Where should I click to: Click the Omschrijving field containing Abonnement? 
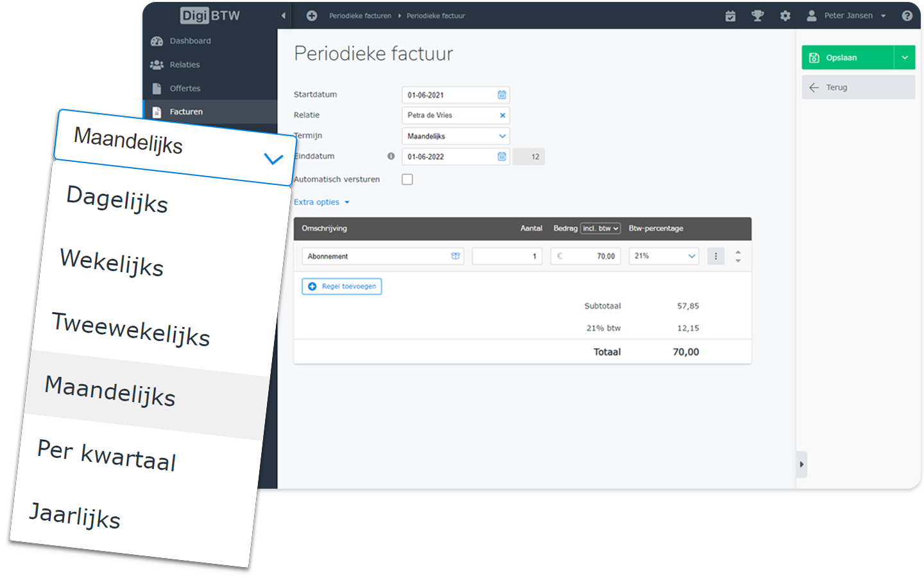point(382,256)
